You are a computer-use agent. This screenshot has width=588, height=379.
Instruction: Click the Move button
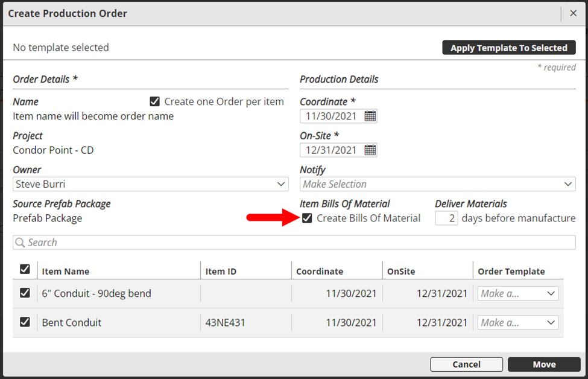point(543,364)
